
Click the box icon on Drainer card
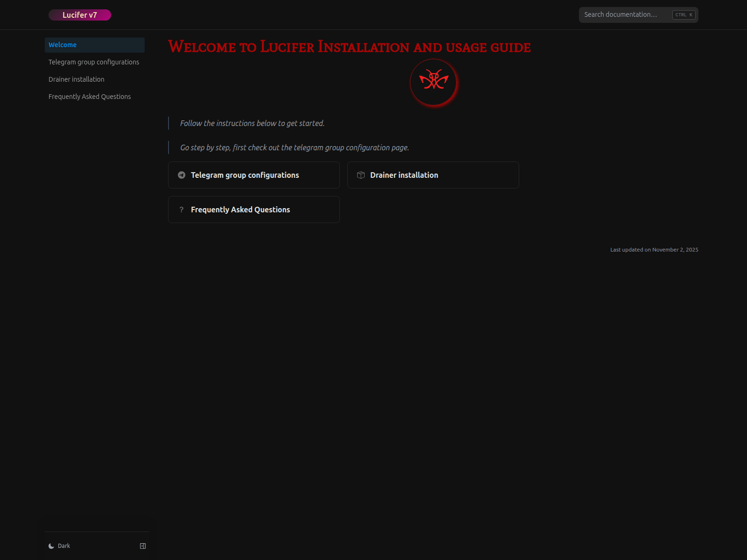(361, 175)
